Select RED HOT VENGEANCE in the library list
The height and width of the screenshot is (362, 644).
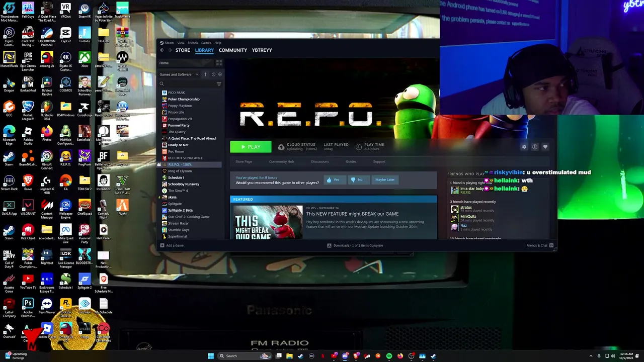pos(185,158)
